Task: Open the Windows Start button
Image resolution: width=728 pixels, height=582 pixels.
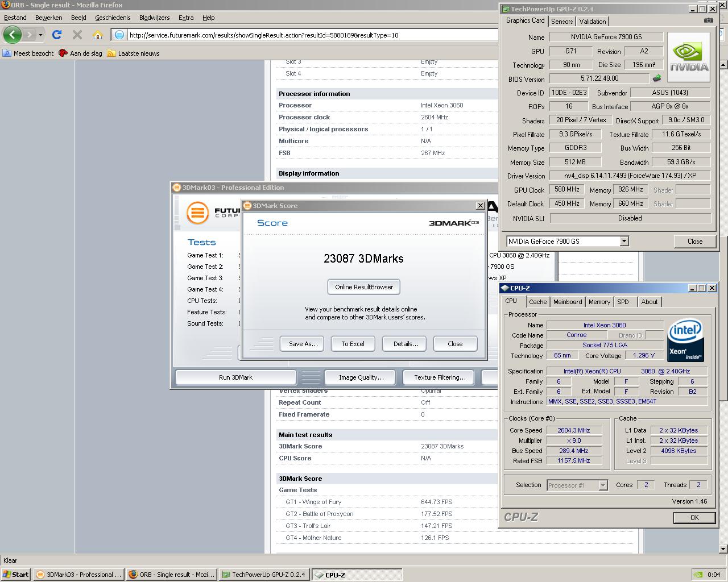Action: click(x=16, y=574)
